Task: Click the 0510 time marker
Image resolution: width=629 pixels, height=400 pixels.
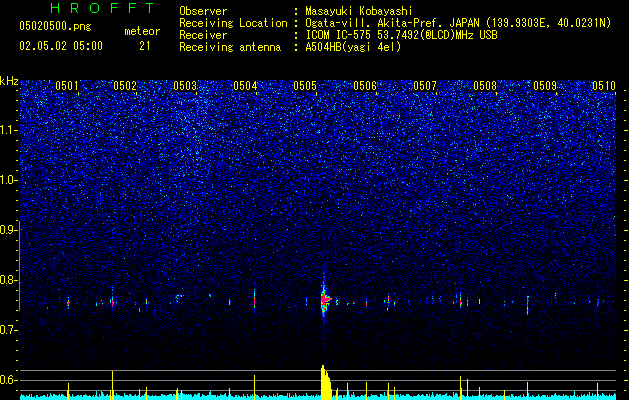Action: tap(604, 85)
